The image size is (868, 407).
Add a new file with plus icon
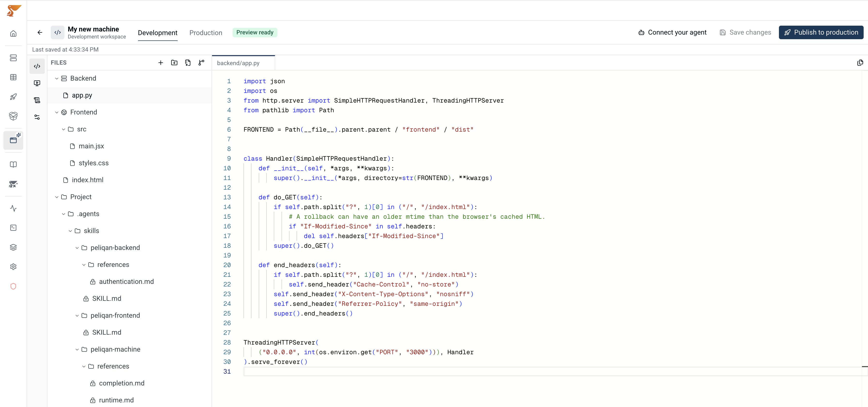161,63
